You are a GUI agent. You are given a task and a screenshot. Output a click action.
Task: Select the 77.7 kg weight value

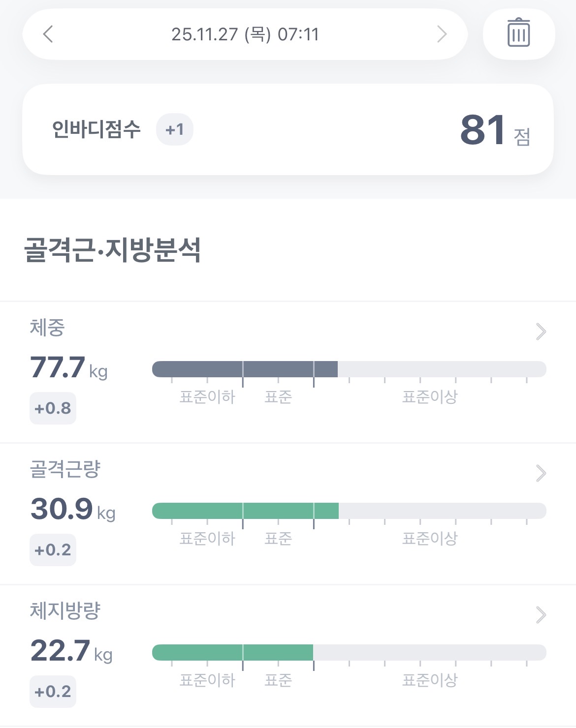68,368
